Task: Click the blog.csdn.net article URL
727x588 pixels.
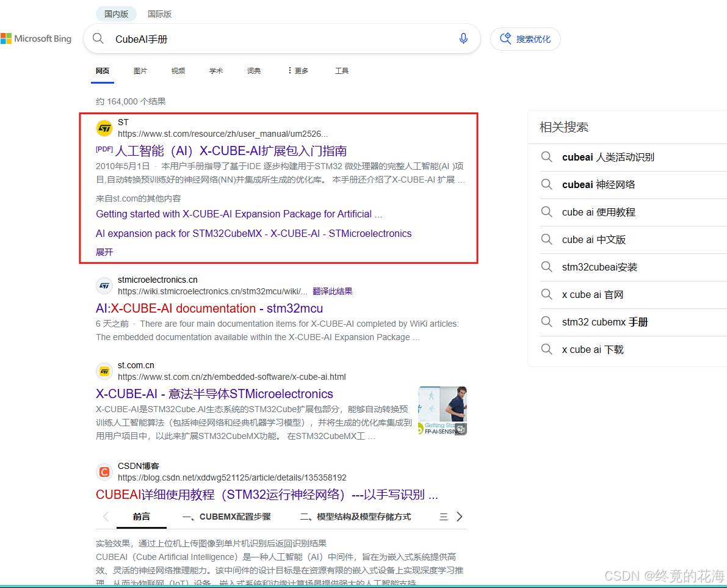Action: pos(232,477)
